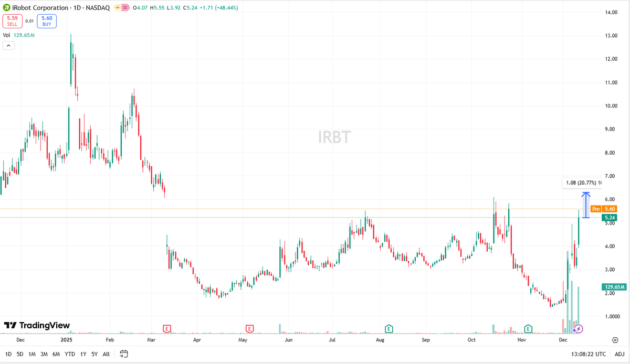Select the All time range
630x364 pixels.
106,354
